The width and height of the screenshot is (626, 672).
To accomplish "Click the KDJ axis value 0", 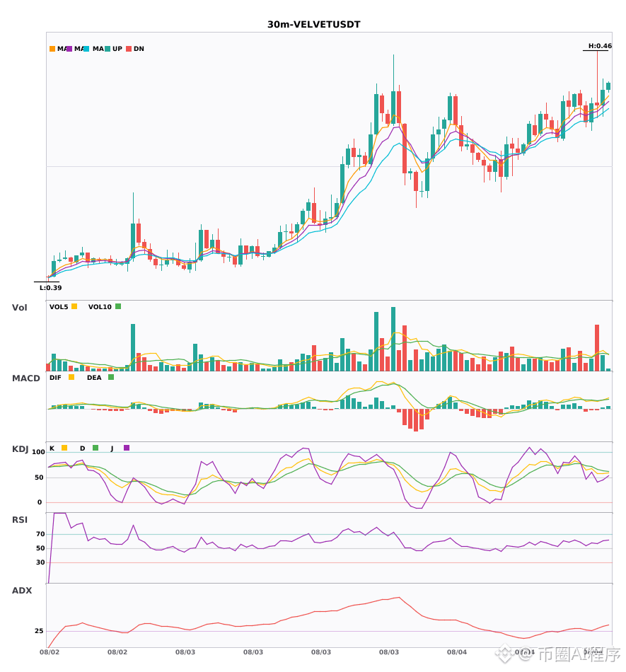I will pos(40,502).
